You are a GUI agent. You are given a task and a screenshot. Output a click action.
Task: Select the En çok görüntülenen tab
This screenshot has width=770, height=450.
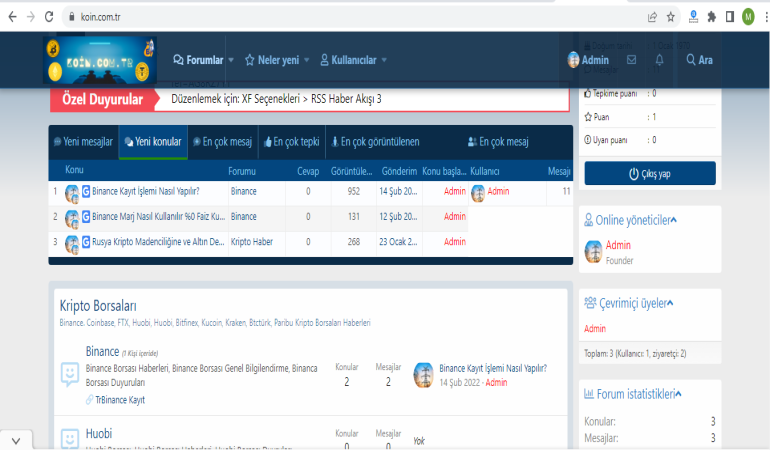pos(375,142)
